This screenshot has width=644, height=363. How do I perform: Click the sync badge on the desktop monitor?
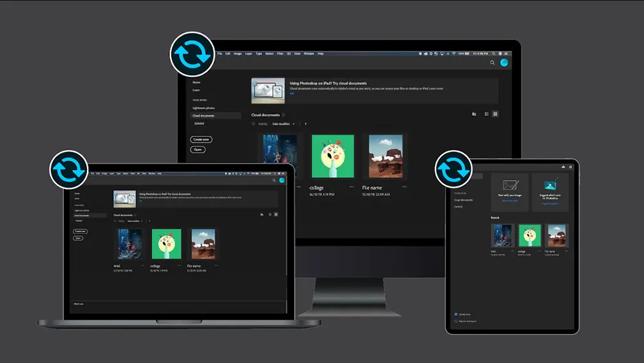click(x=192, y=55)
